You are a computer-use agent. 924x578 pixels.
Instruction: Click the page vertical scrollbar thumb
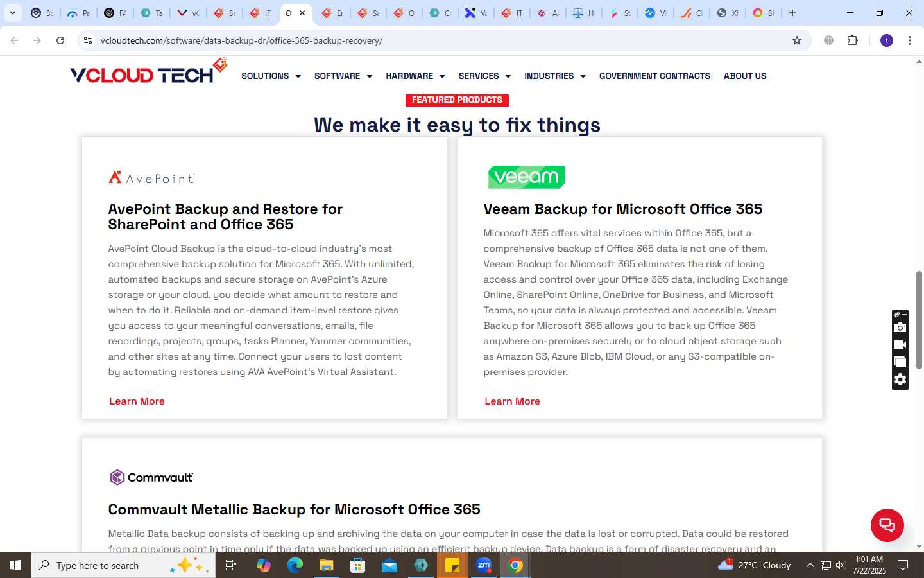point(919,320)
